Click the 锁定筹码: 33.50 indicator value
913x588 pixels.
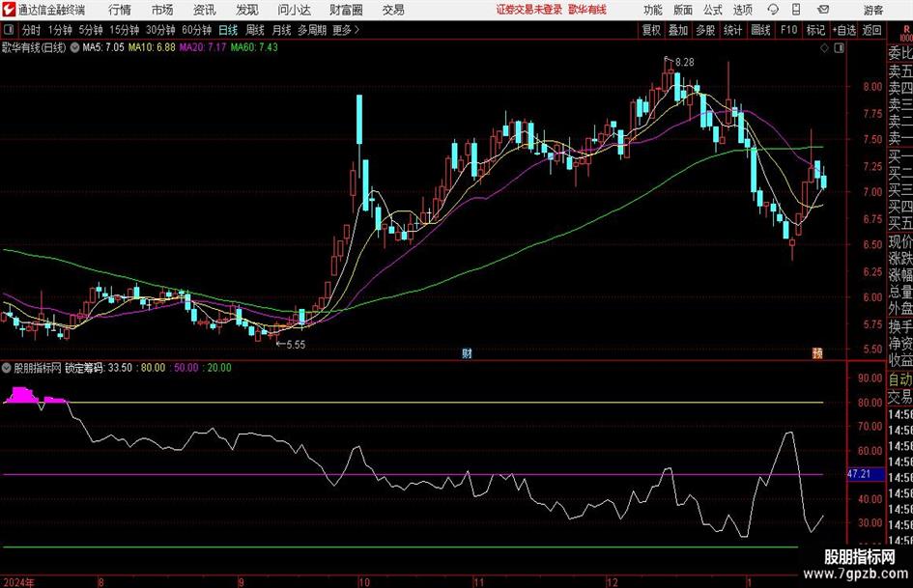click(99, 368)
